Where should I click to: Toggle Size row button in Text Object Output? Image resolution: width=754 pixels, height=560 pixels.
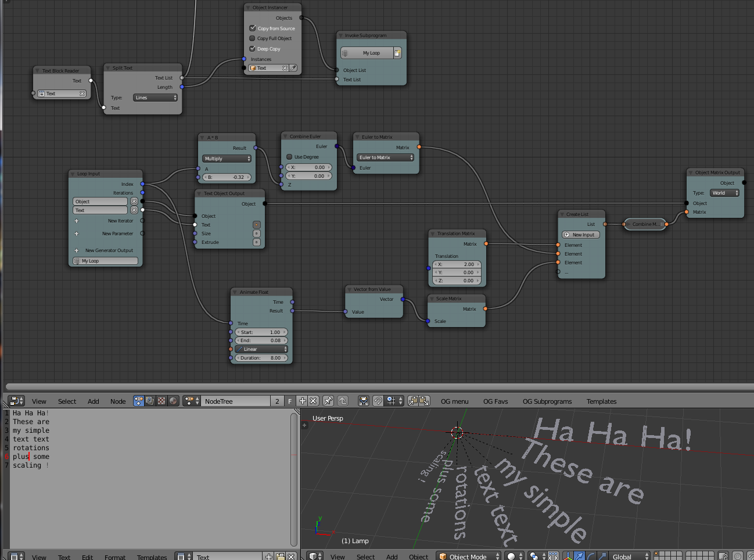(x=257, y=234)
